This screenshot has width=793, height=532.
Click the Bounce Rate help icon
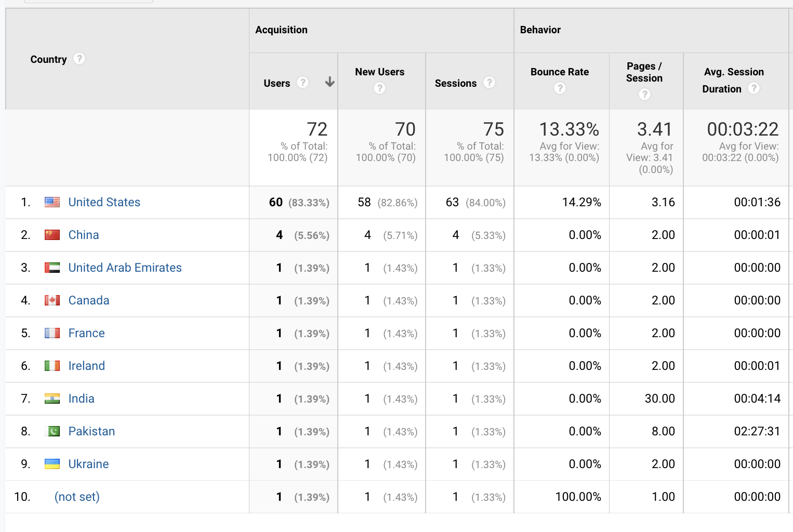[x=560, y=88]
